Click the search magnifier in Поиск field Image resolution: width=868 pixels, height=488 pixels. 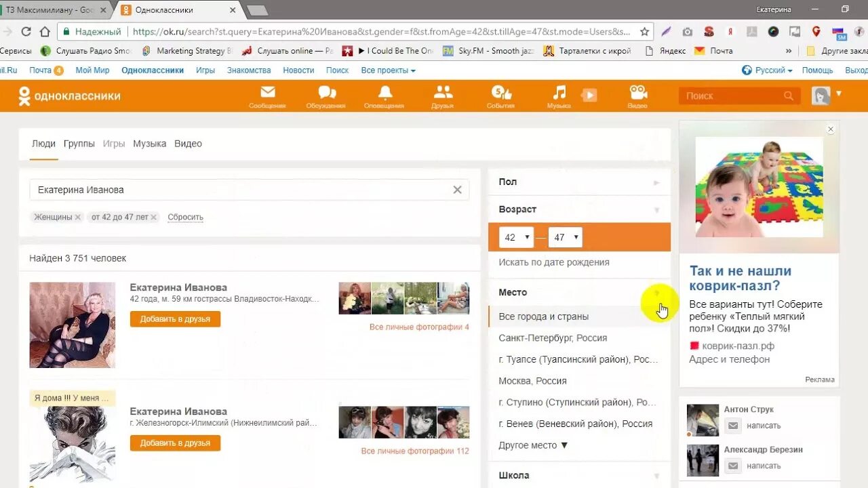(788, 96)
